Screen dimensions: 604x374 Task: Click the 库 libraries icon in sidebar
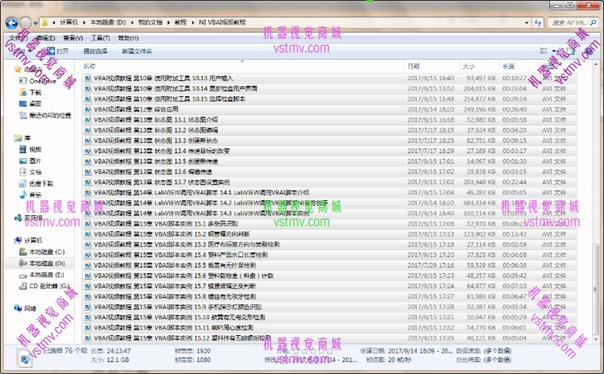(x=18, y=138)
